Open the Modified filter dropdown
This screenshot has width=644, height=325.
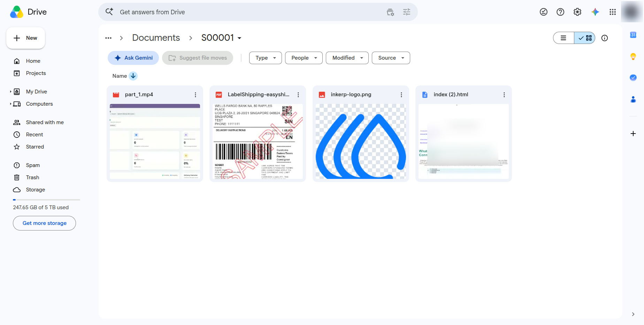pyautogui.click(x=347, y=58)
